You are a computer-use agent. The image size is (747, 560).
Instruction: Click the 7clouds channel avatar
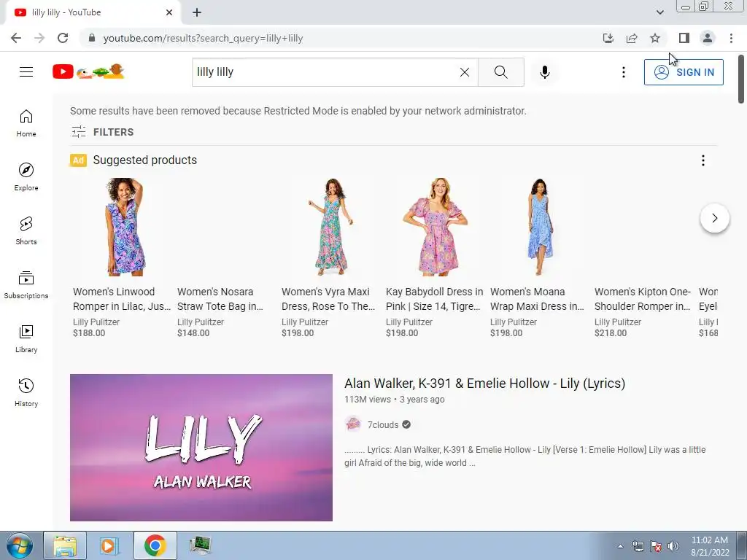(x=353, y=424)
